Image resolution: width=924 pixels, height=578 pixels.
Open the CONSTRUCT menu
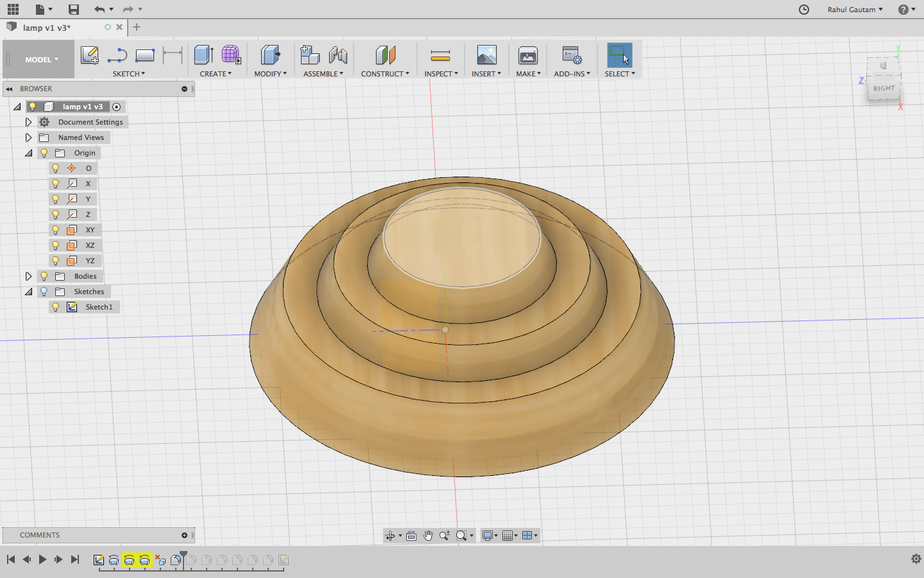385,74
